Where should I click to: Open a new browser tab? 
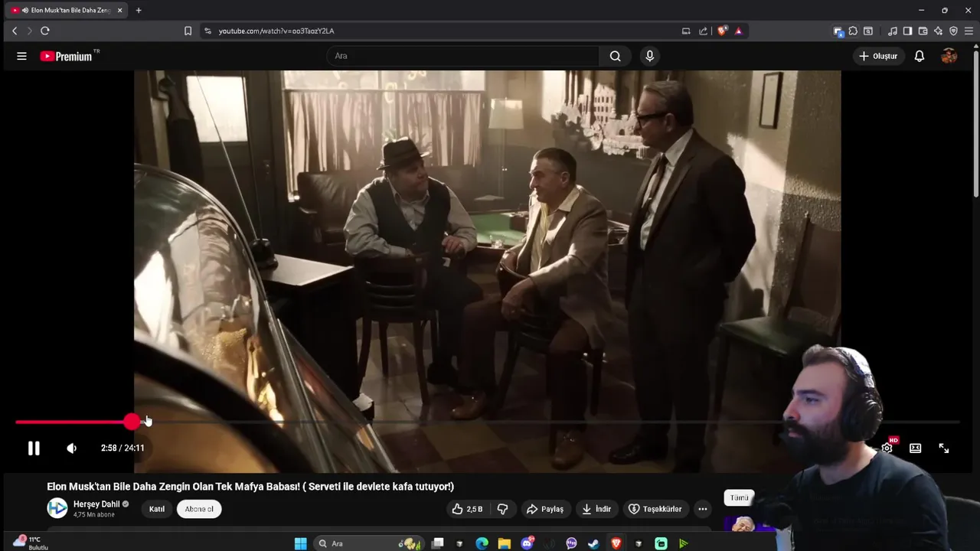click(139, 10)
